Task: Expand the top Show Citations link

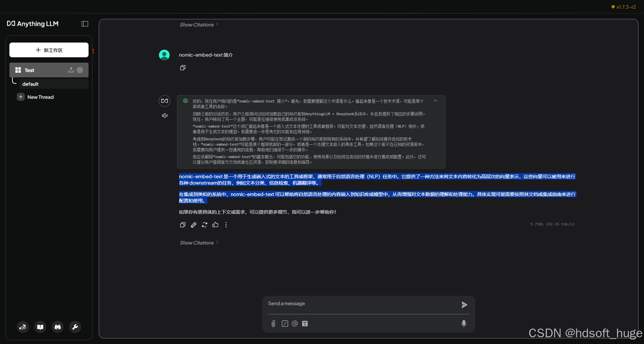Action: [199, 25]
